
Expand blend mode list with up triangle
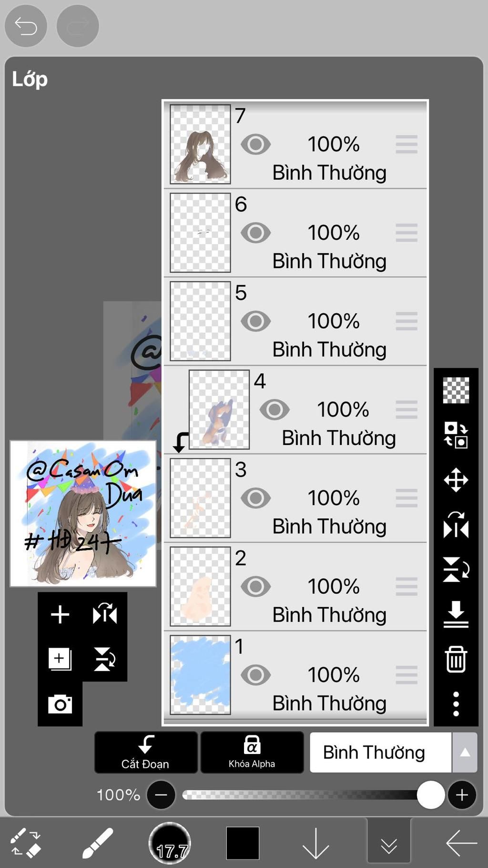[465, 753]
